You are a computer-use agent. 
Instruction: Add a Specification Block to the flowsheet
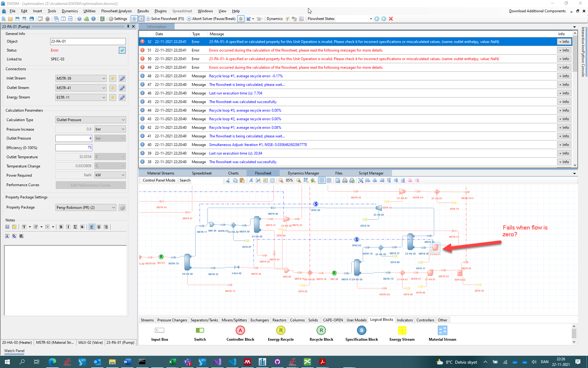click(x=362, y=330)
